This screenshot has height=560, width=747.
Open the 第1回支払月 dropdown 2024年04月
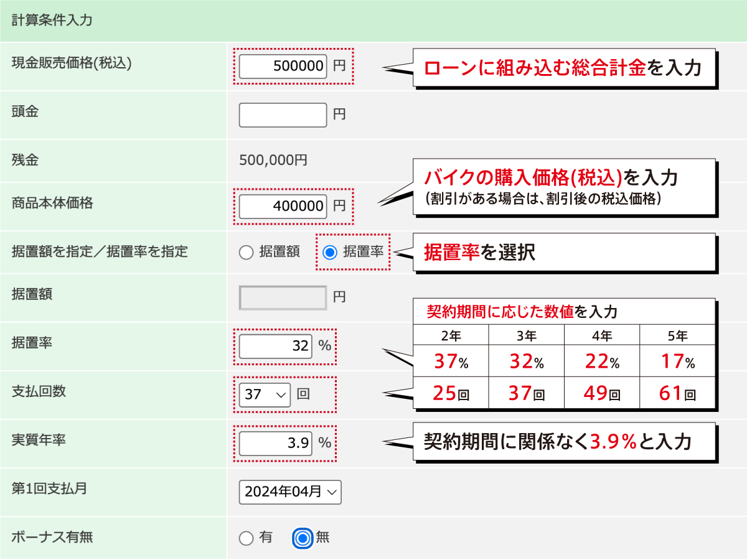(x=290, y=492)
